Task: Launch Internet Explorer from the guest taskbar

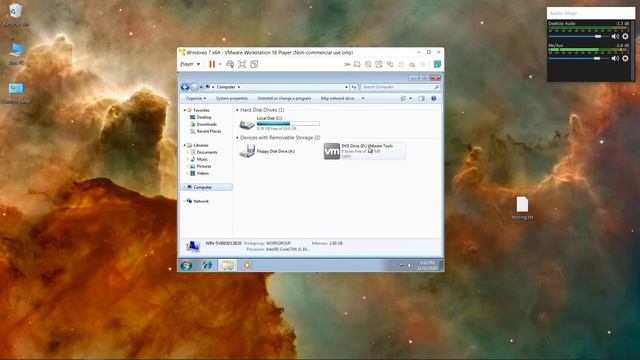Action: 207,265
